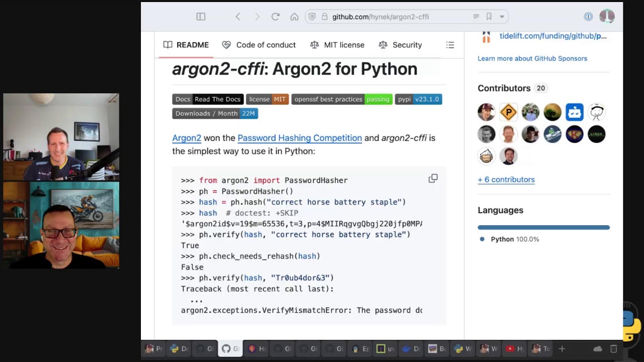Expand the address bar dropdown arrow
Viewport: 644px width, 362px height.
[502, 17]
